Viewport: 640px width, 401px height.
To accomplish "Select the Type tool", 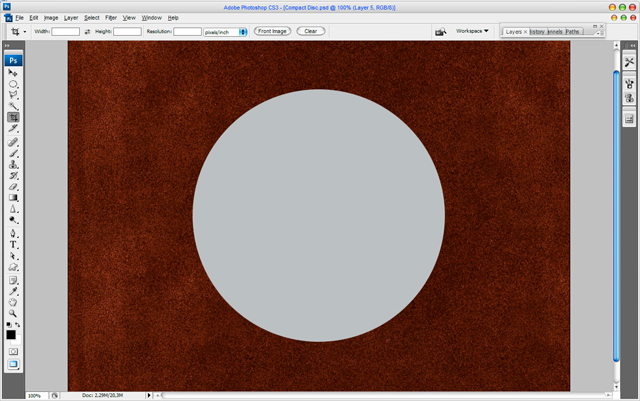I will (13, 245).
